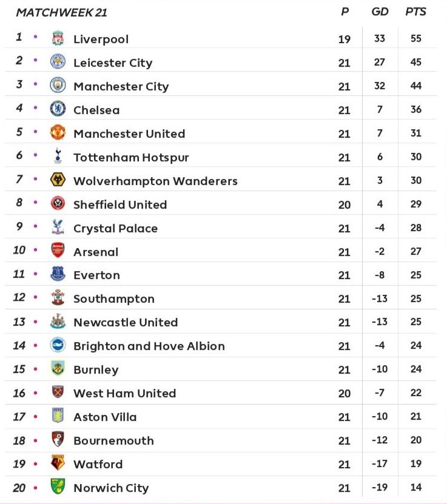Screen dimensions: 447x504
Task: Select the Everton team name
Action: click(x=96, y=275)
